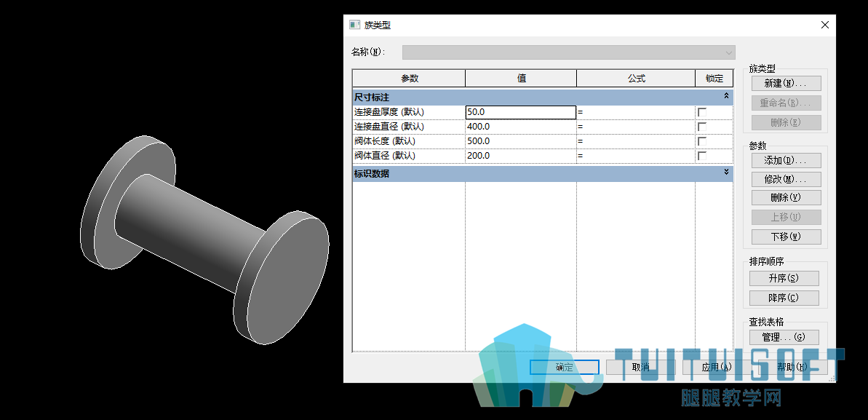Cancel the dialog with 取消
The height and width of the screenshot is (420, 868).
[640, 368]
